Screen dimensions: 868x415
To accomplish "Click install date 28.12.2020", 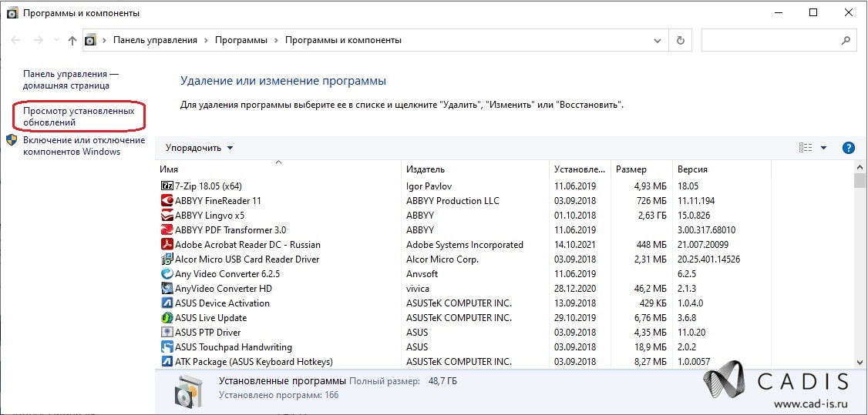I will click(575, 289).
